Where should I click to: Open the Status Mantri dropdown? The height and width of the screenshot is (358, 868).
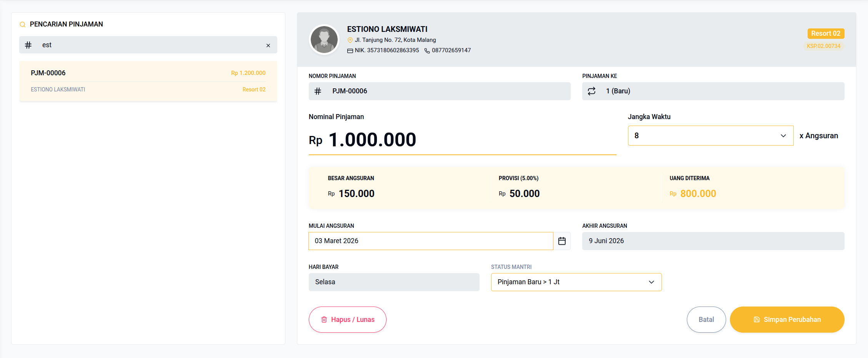[x=576, y=282]
